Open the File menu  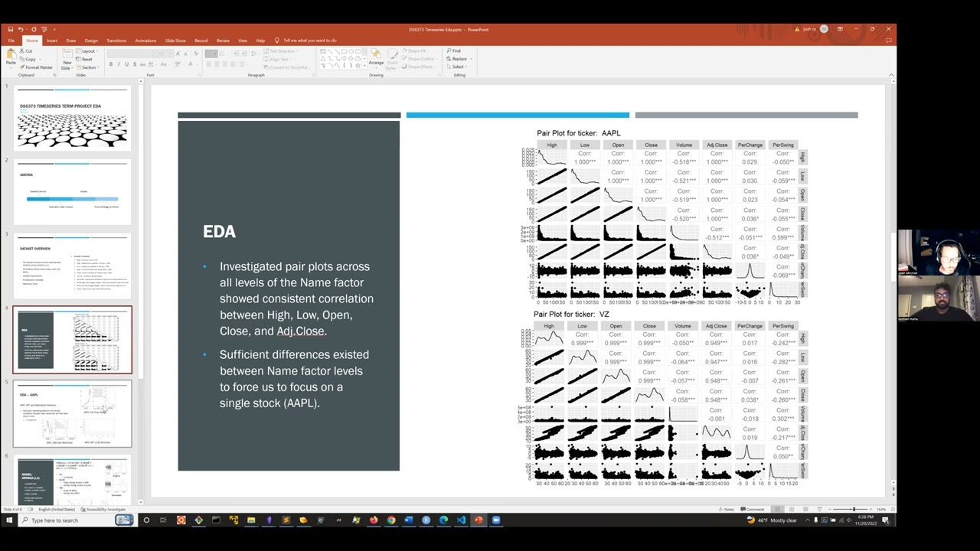tap(11, 41)
